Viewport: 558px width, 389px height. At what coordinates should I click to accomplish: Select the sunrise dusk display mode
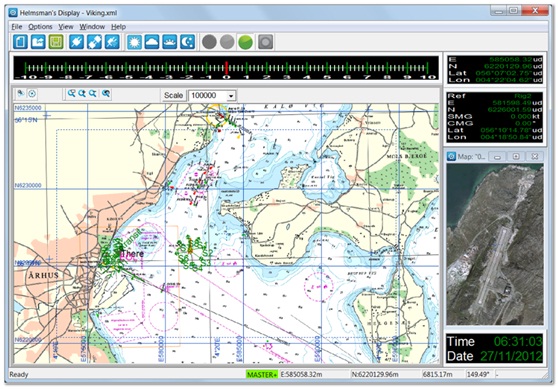(169, 42)
